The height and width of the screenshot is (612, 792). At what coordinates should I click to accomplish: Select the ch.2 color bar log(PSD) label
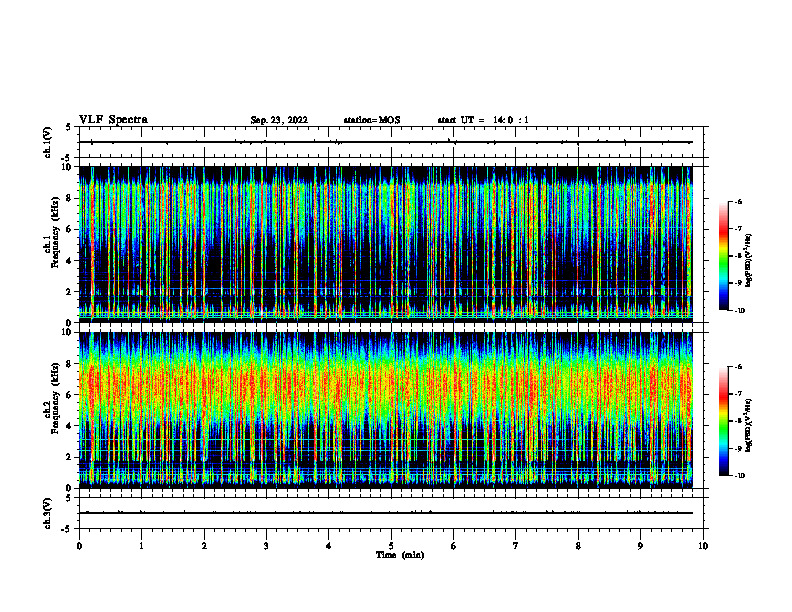pos(750,426)
